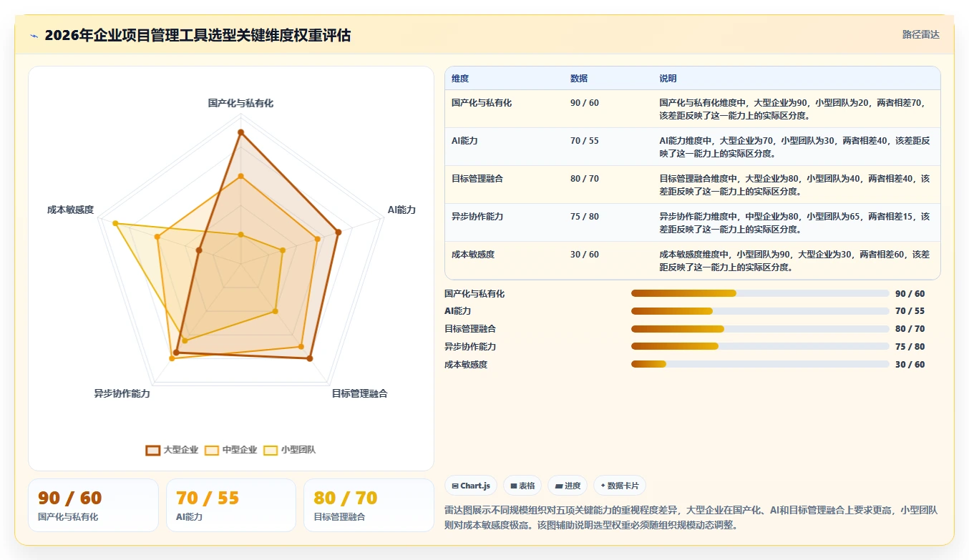
Task: Click the 数据卡片 tag chip
Action: tap(620, 486)
